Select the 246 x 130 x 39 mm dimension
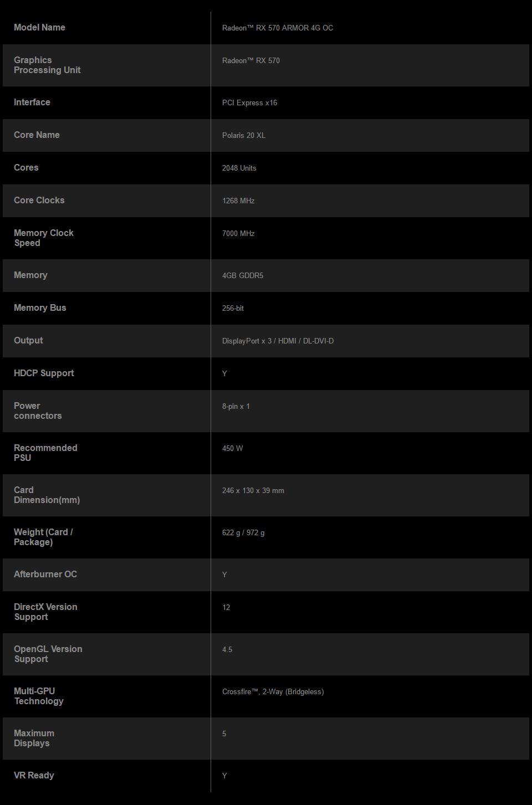This screenshot has height=805, width=532. (x=253, y=491)
